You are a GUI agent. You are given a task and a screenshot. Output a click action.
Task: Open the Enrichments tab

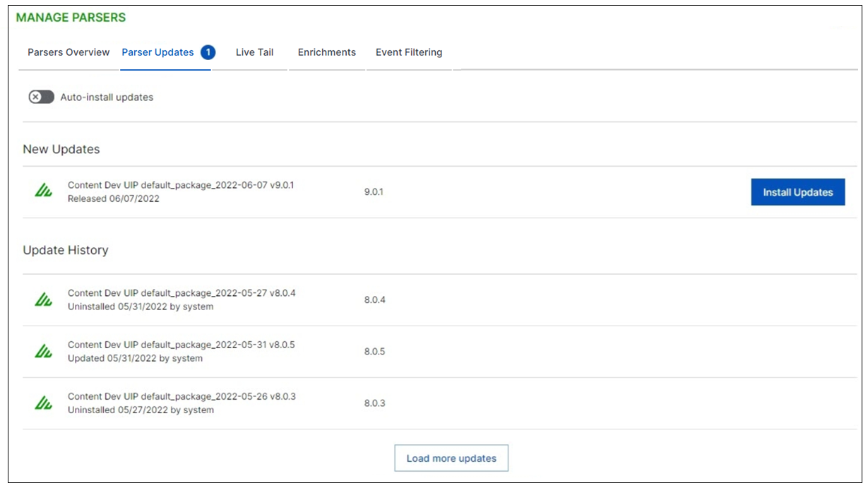[x=326, y=52]
